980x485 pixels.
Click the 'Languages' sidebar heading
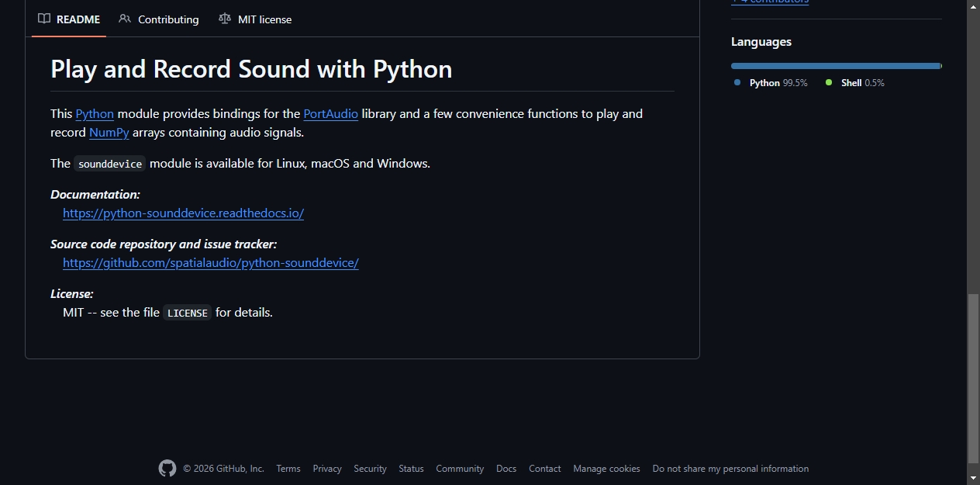click(761, 42)
